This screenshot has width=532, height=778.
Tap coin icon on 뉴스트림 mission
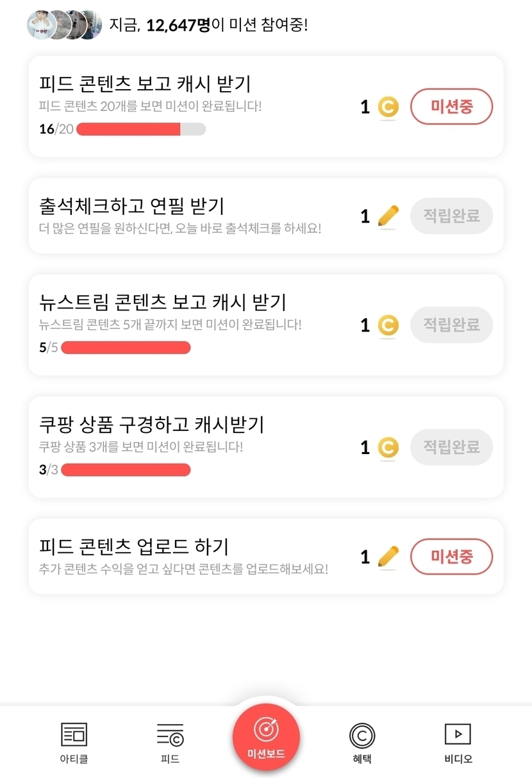(388, 325)
